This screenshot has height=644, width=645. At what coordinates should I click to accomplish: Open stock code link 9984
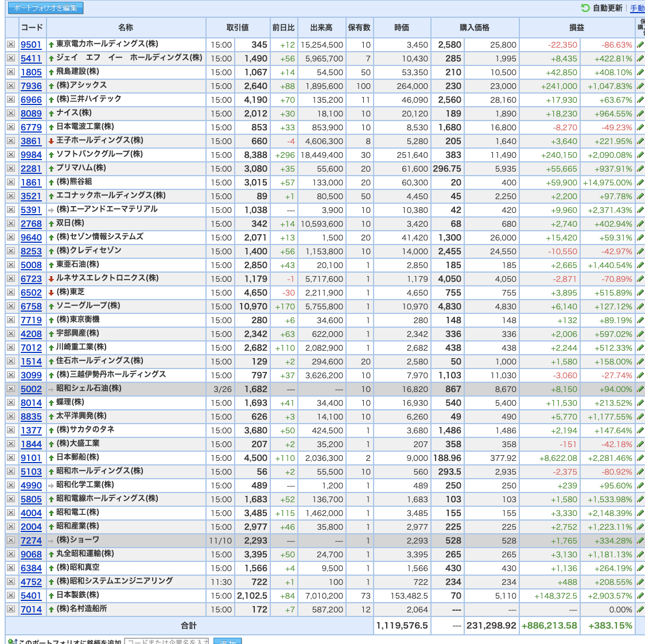point(31,155)
